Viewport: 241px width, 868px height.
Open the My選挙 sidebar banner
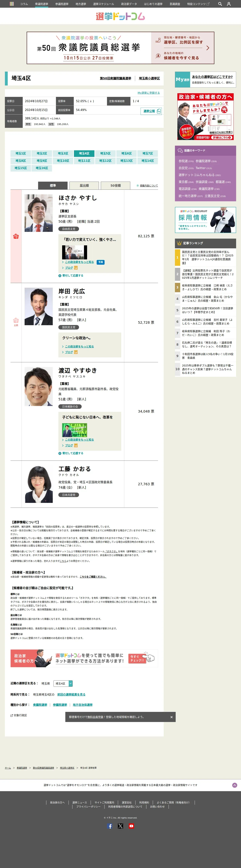205,79
